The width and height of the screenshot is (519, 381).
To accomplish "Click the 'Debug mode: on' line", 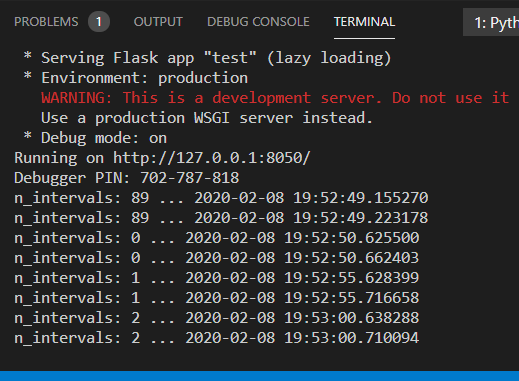I will coord(104,138).
